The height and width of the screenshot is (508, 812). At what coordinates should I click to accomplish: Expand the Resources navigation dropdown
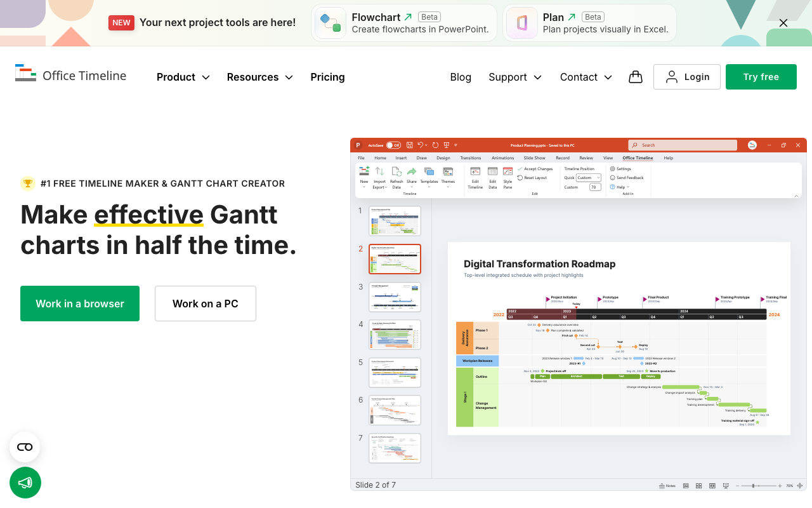click(x=259, y=77)
